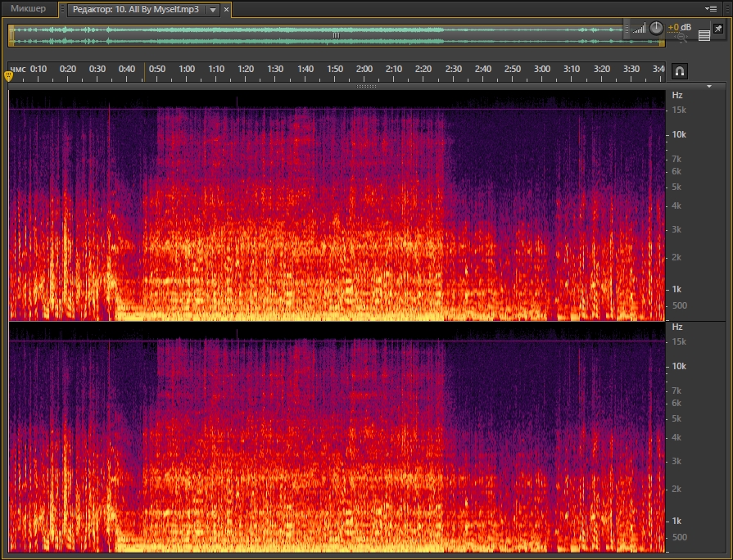Toggle the HUD pin icon
The image size is (733, 560).
(718, 28)
